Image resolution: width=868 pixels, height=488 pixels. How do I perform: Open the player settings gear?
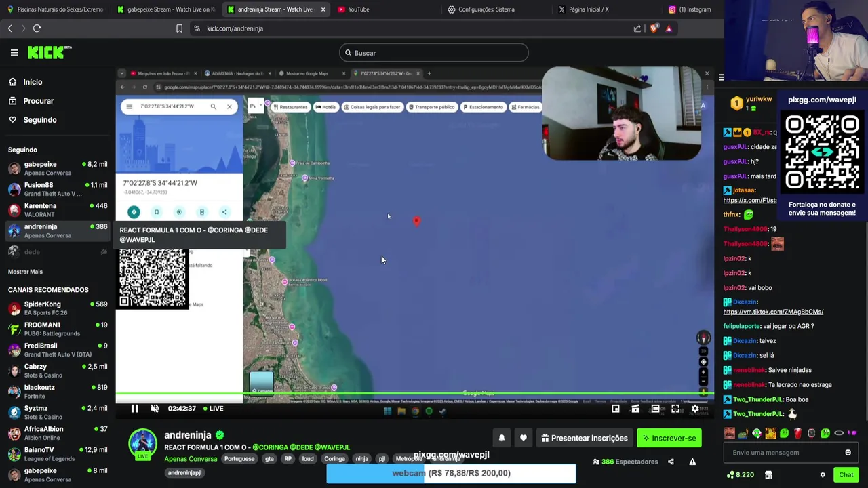point(695,409)
